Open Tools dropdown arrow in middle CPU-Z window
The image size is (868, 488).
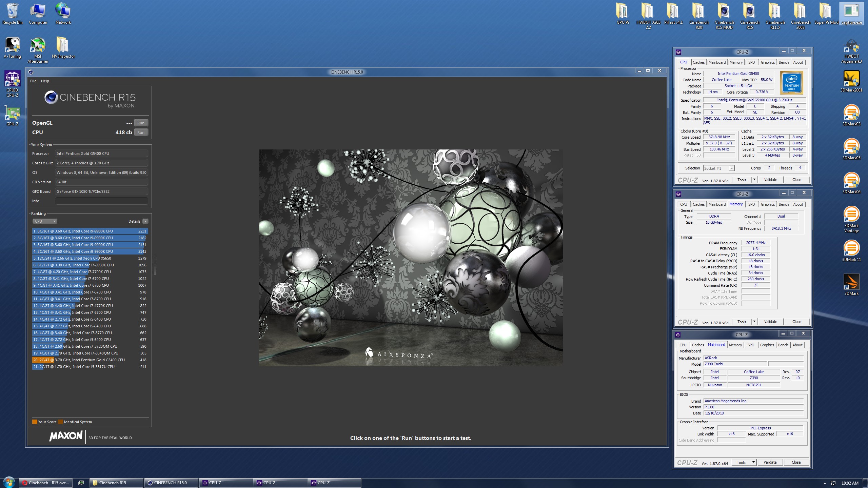(x=754, y=322)
